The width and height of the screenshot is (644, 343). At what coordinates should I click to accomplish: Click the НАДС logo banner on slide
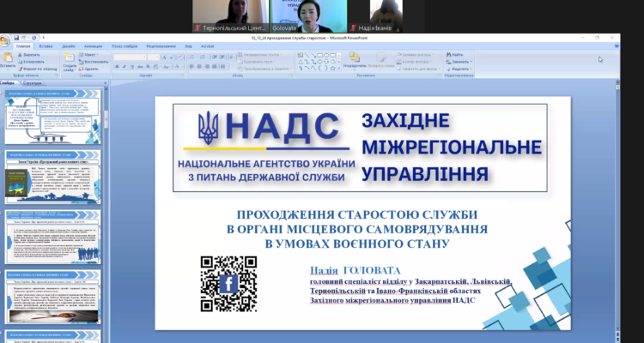pos(360,147)
